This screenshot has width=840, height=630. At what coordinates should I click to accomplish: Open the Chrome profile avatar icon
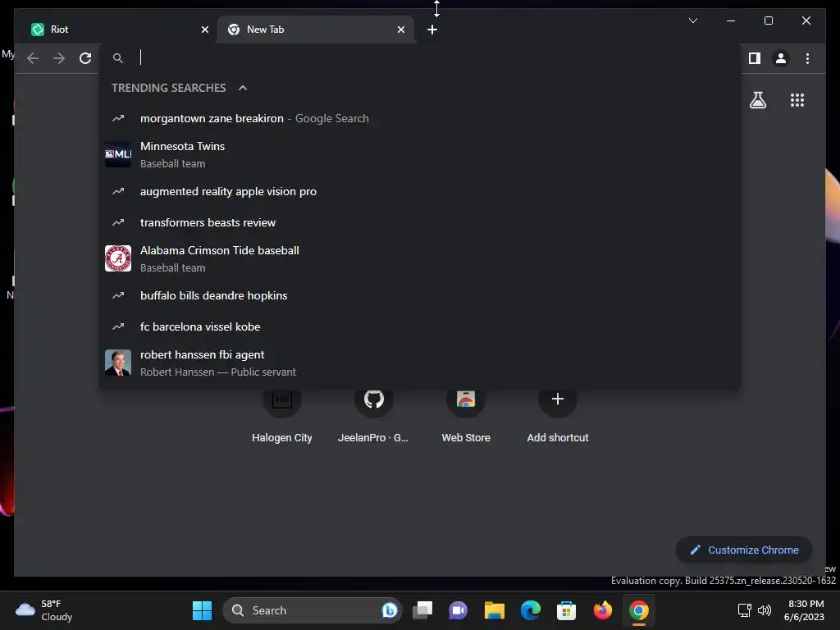(x=781, y=58)
